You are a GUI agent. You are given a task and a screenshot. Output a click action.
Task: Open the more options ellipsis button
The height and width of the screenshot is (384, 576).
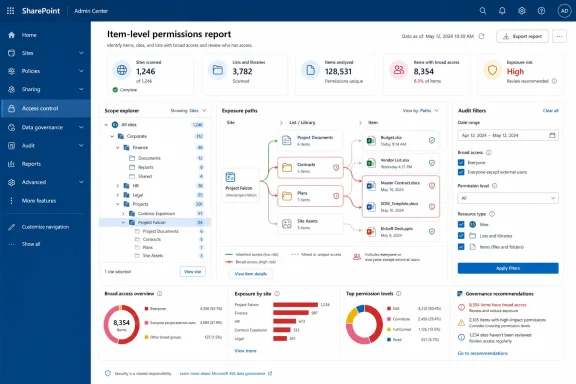[559, 36]
